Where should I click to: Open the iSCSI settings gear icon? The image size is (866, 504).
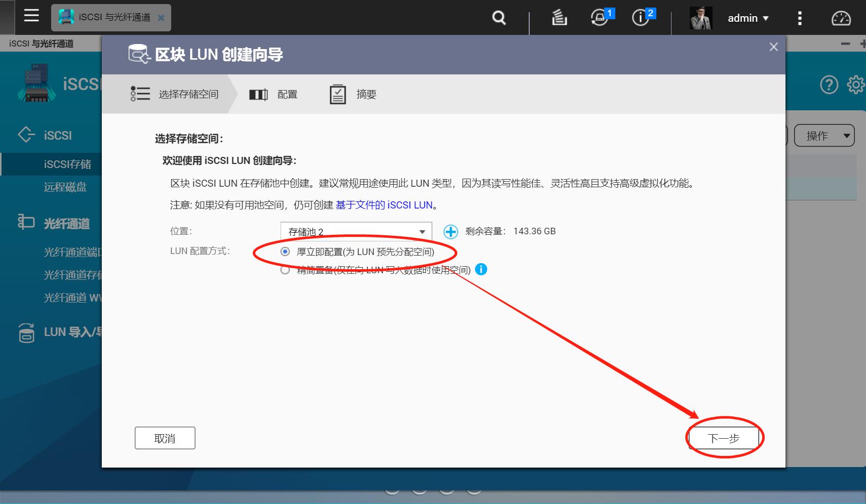click(x=856, y=85)
